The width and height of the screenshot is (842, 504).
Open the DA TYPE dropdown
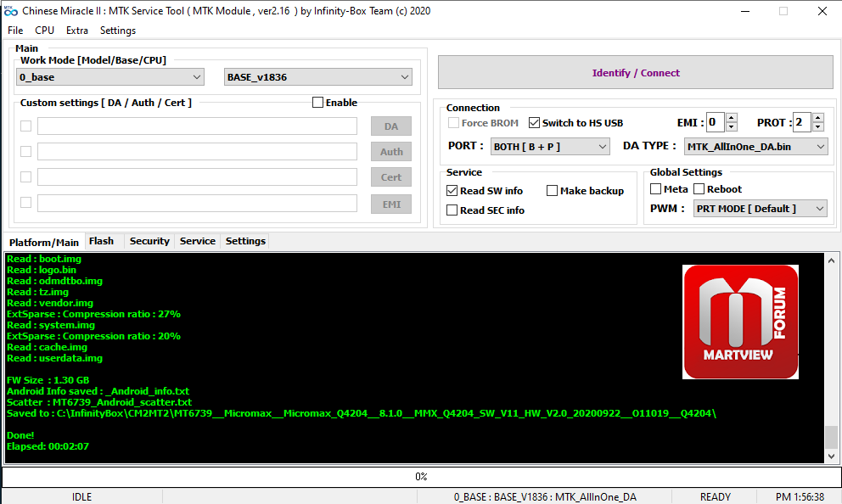tap(755, 147)
